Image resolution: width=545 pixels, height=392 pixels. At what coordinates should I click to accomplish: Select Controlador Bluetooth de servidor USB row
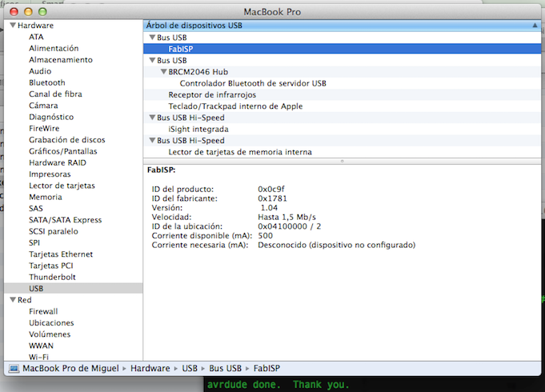pyautogui.click(x=342, y=83)
